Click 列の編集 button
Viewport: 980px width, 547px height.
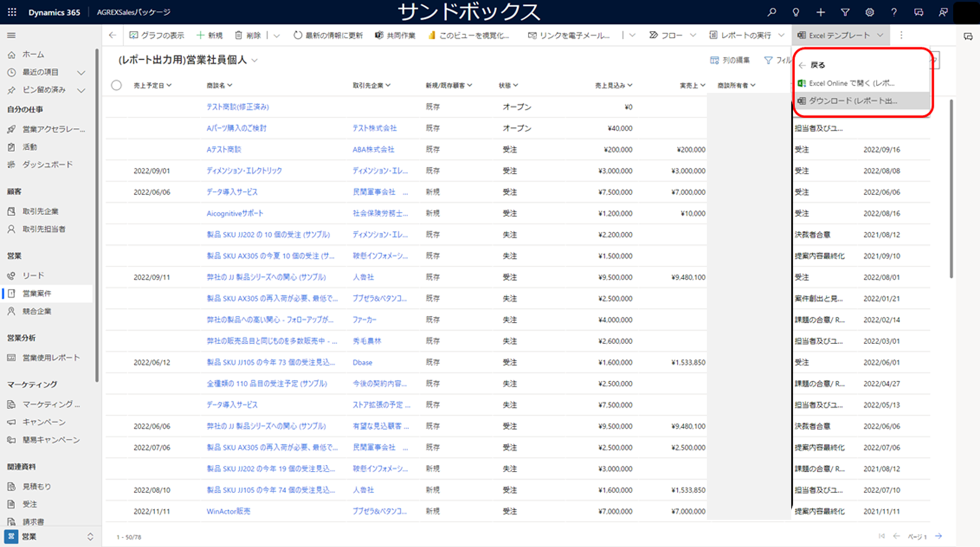(730, 60)
